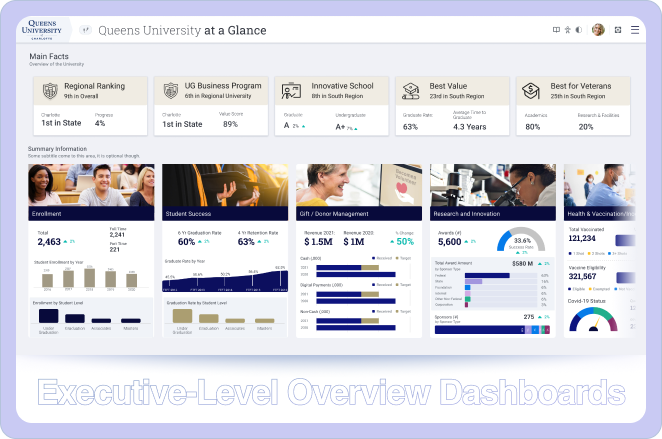This screenshot has width=662, height=439.
Task: Click the Best for Veterans graduation cap icon
Action: coord(532,91)
